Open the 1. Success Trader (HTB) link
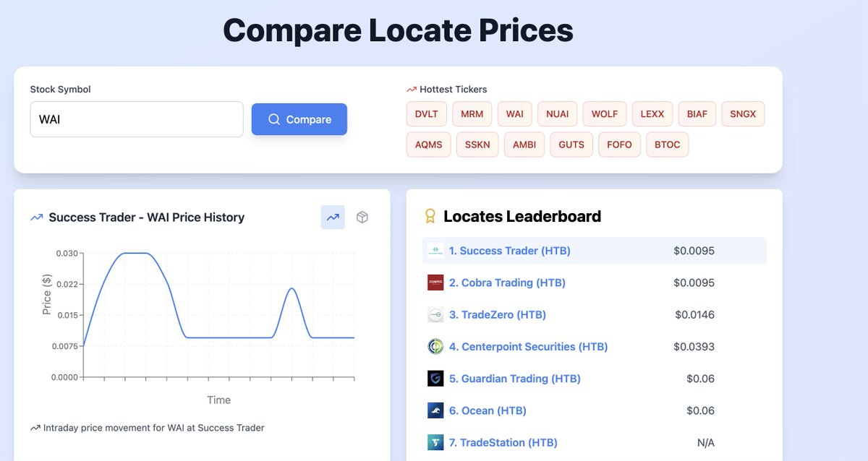This screenshot has width=868, height=461. click(510, 251)
